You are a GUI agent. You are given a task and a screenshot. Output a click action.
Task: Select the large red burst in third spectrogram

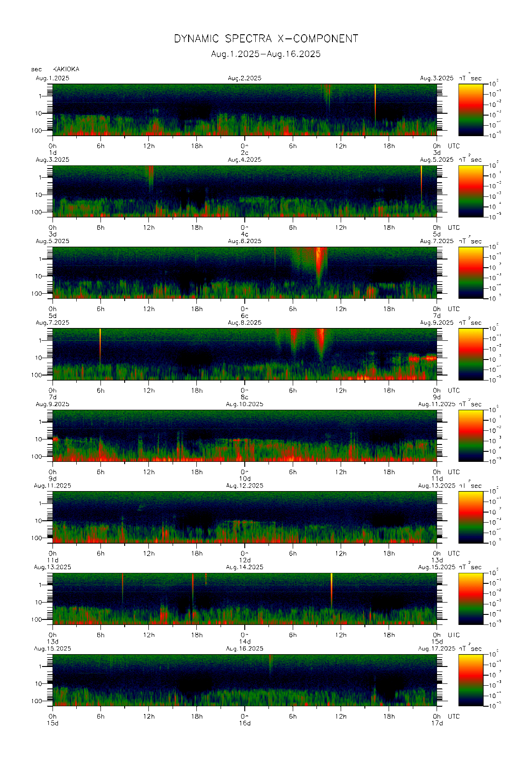[x=321, y=263]
